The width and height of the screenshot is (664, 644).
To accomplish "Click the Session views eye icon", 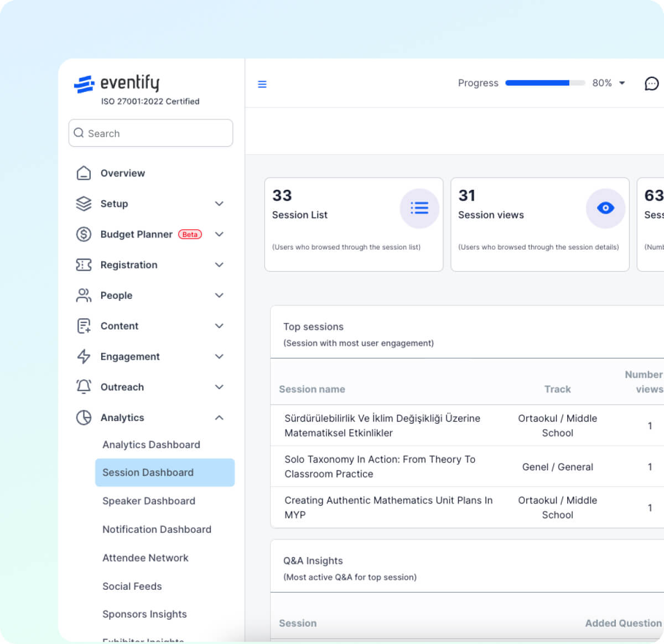I will click(605, 208).
